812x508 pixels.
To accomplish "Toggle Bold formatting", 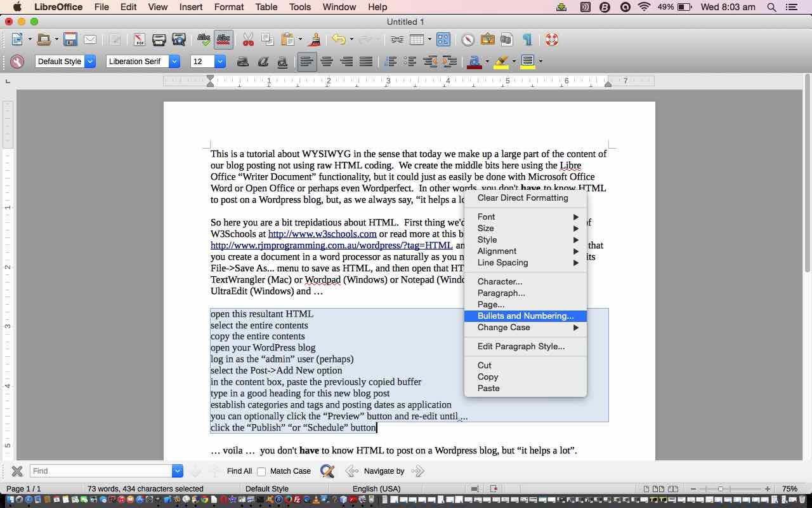I will pos(242,62).
